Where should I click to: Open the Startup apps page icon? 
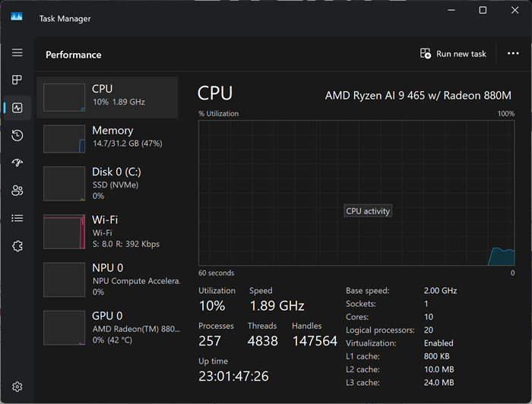pos(17,163)
